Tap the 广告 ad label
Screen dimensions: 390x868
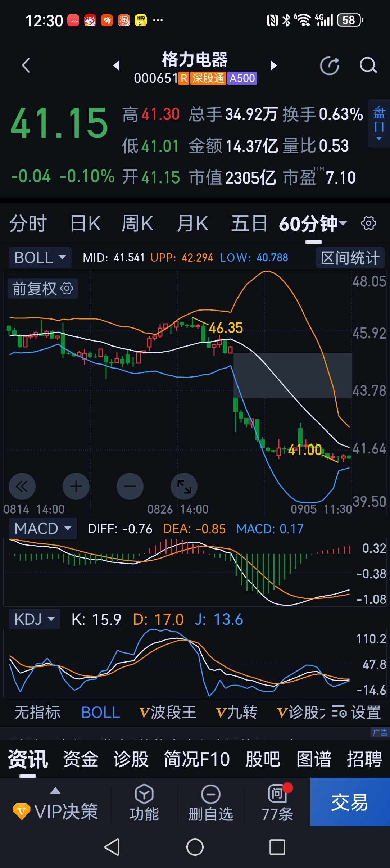380,732
